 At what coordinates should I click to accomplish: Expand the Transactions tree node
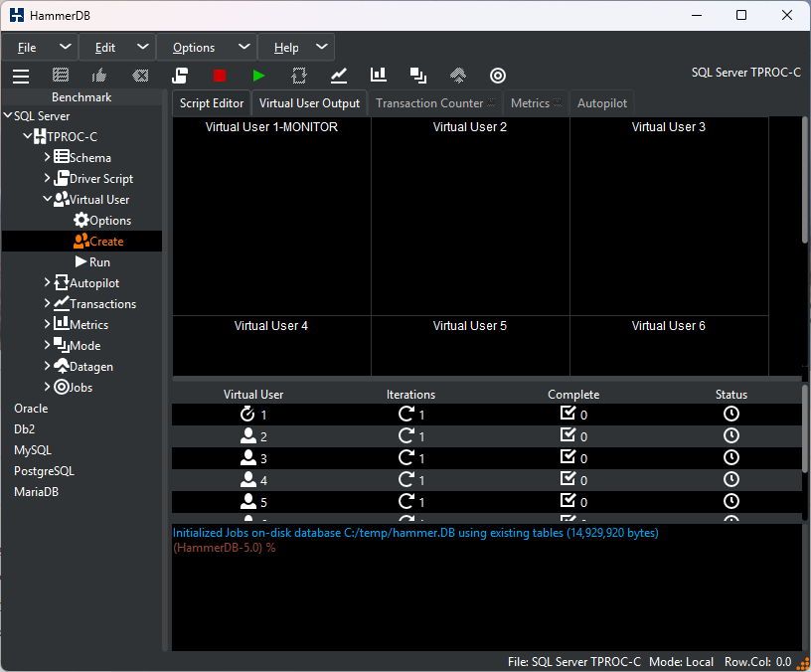click(x=47, y=303)
